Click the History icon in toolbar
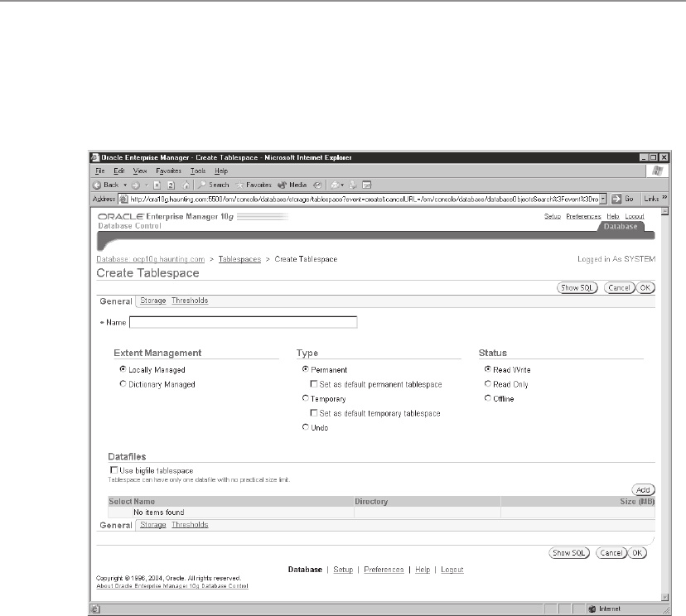This screenshot has width=686, height=616. [317, 185]
